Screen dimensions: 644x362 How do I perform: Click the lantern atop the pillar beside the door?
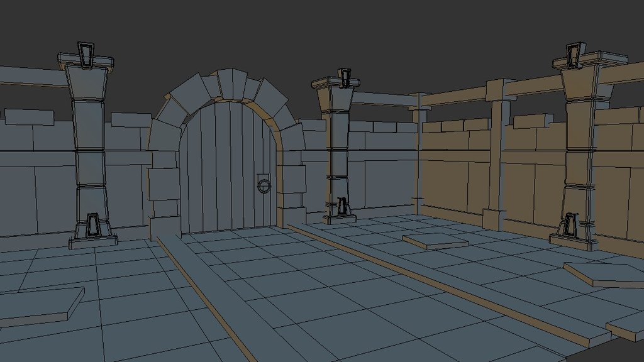pos(345,78)
